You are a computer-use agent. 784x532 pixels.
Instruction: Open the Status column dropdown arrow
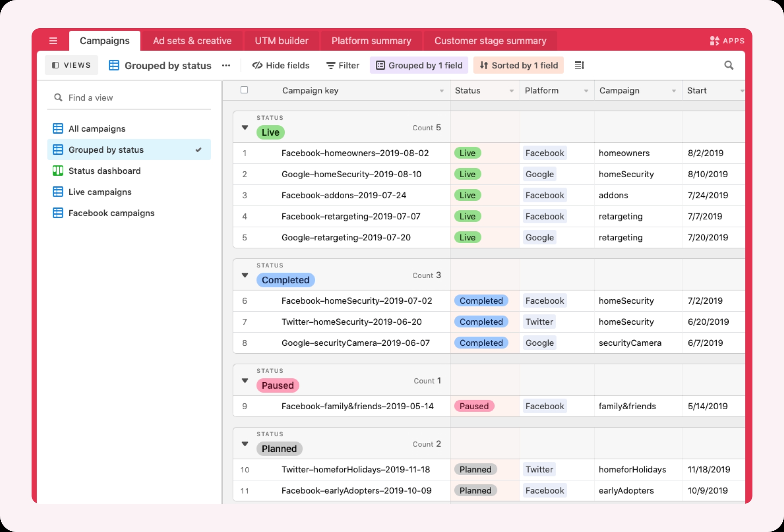512,91
